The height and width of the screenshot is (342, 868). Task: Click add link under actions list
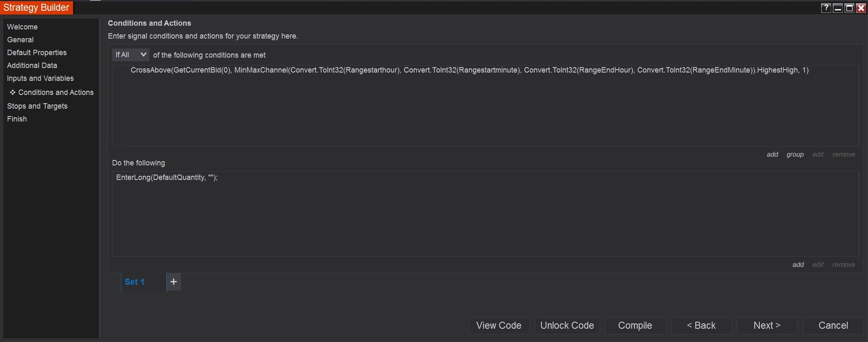tap(798, 265)
